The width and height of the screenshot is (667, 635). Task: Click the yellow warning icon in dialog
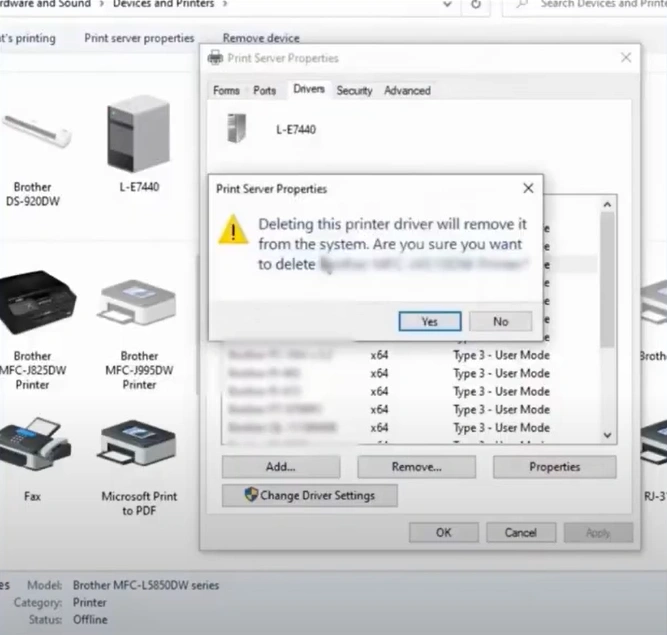tap(233, 231)
